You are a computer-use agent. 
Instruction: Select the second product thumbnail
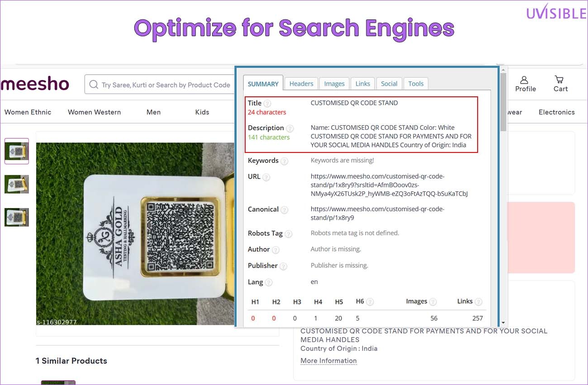[x=17, y=184]
